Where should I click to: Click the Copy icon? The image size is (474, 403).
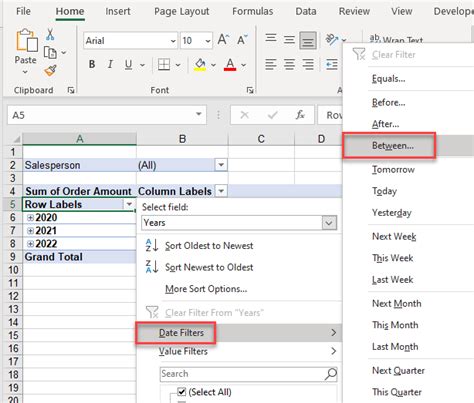[50, 52]
